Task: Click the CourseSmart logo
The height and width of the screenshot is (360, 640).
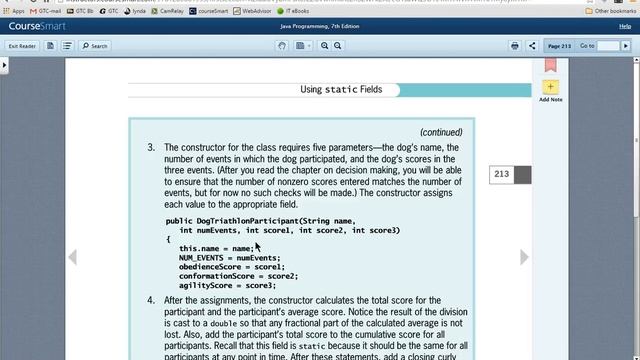Action: coord(37,26)
